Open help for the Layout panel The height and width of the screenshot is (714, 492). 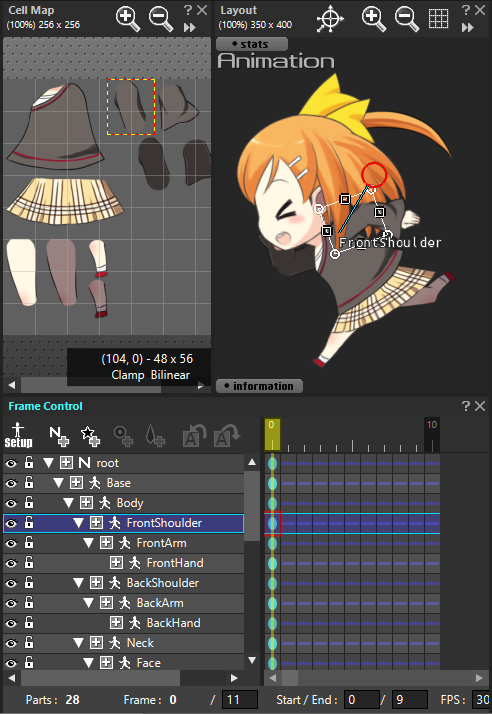click(x=466, y=10)
